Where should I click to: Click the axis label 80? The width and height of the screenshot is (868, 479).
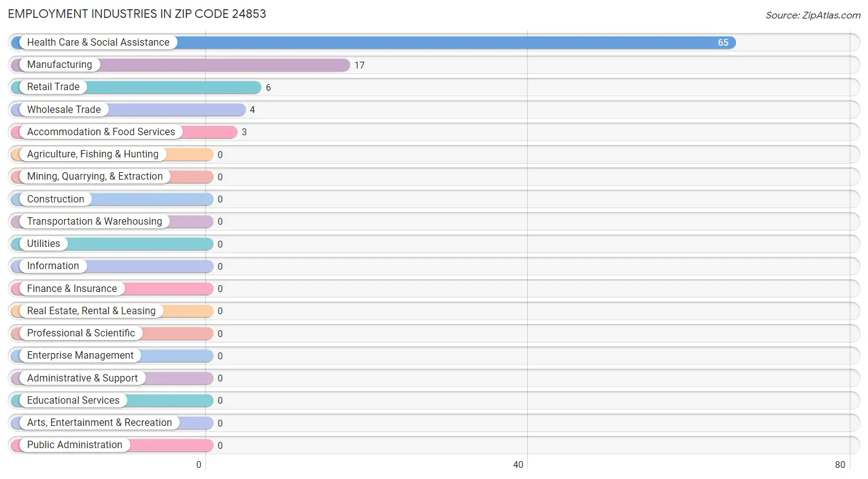[840, 465]
